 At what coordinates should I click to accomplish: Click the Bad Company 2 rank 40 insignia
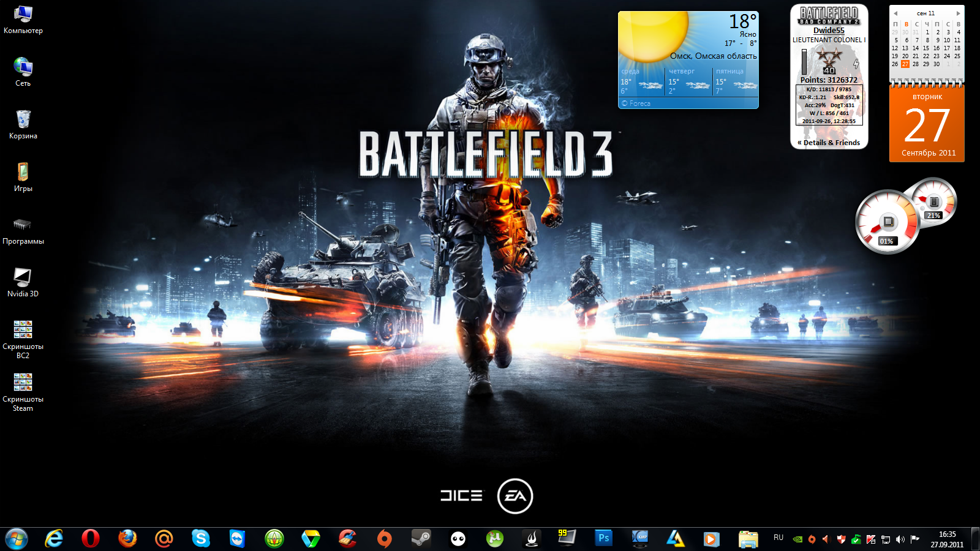click(x=829, y=61)
